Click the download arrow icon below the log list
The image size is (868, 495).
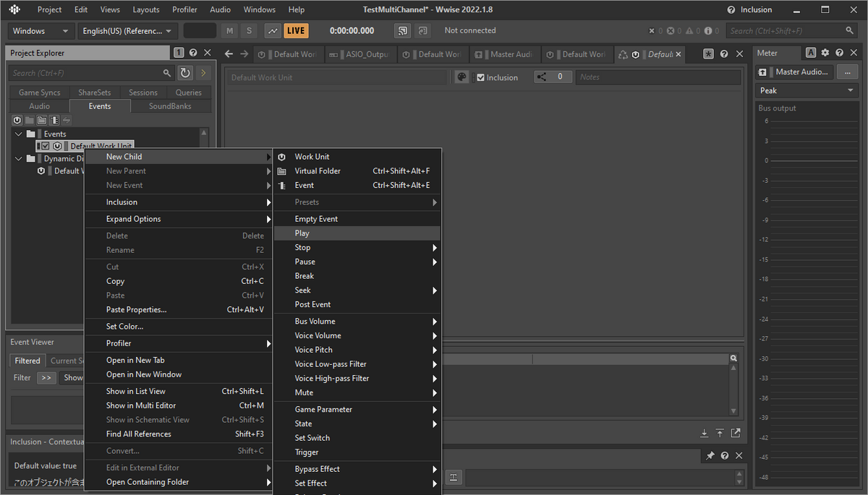click(x=704, y=433)
